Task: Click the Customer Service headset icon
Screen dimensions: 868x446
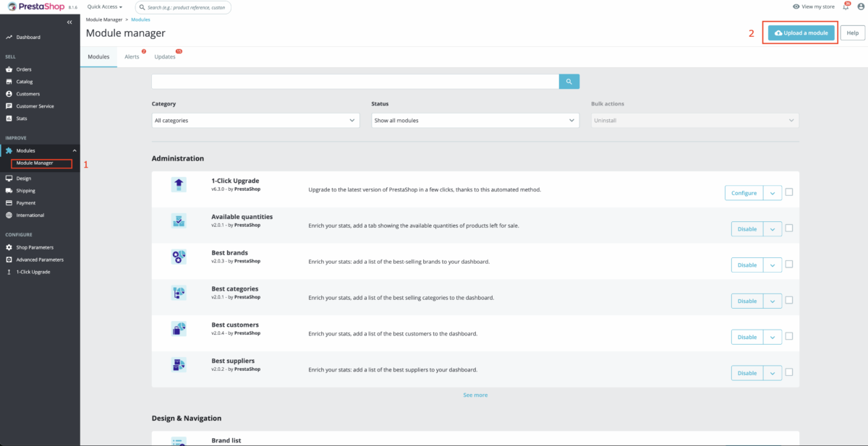Action: [x=9, y=106]
